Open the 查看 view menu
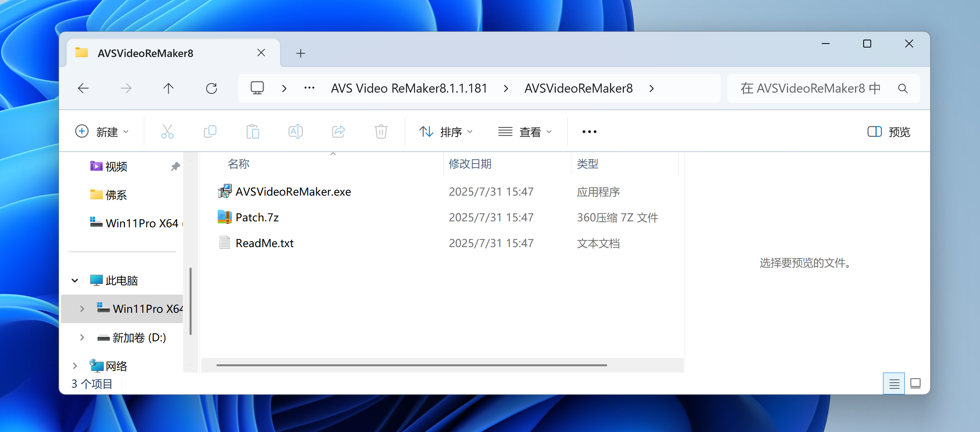The height and width of the screenshot is (432, 980). tap(525, 131)
